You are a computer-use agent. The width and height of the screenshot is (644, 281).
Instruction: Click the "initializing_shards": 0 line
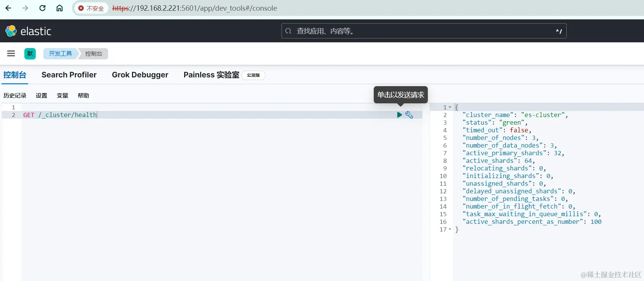(x=508, y=176)
